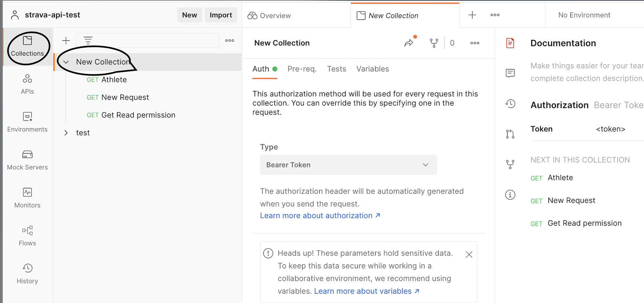The image size is (644, 303).
Task: Fork the New Collection
Action: (434, 43)
